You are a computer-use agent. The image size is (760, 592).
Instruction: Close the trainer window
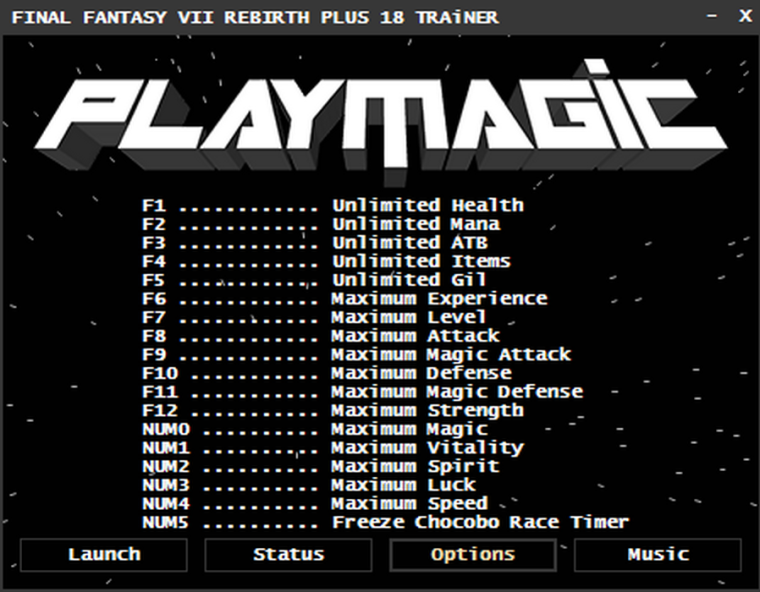point(745,16)
